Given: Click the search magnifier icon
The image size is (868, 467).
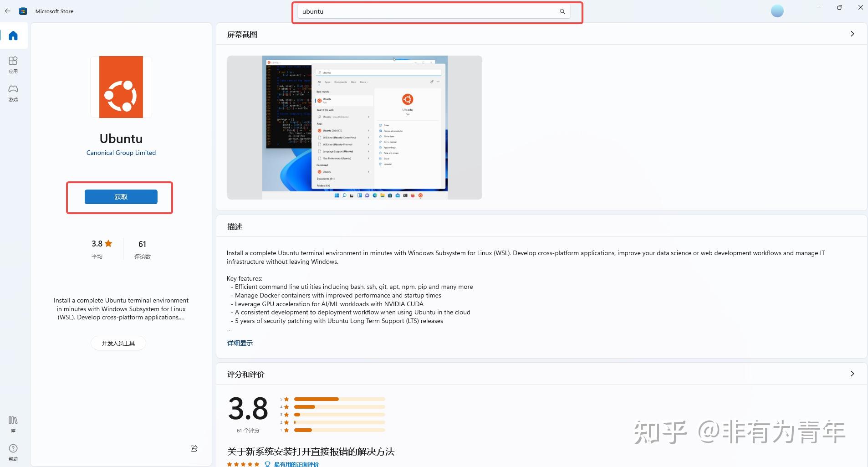Looking at the screenshot, I should tap(562, 11).
